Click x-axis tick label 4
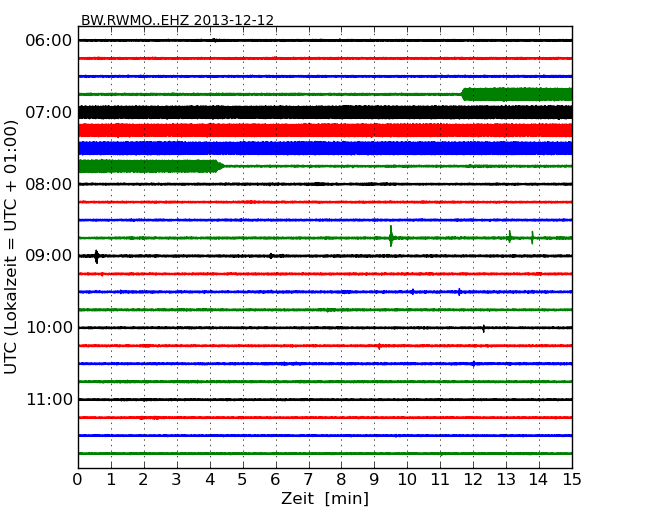 point(210,480)
